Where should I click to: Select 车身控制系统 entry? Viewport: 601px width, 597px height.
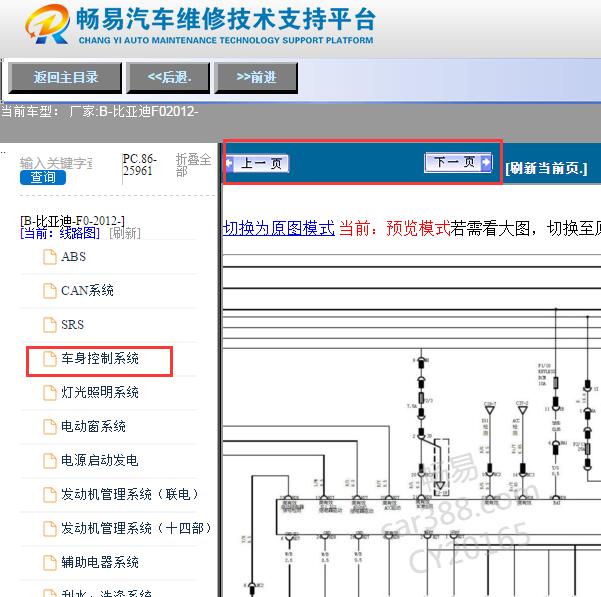[100, 358]
